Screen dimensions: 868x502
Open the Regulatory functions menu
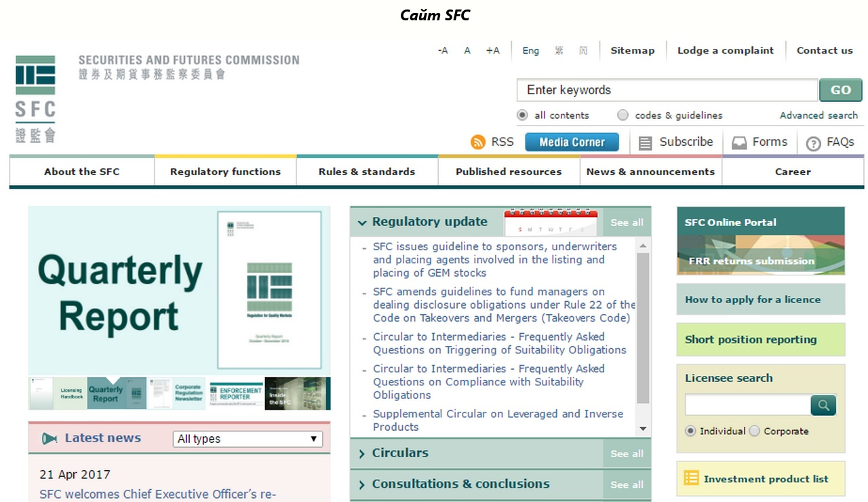click(x=225, y=172)
